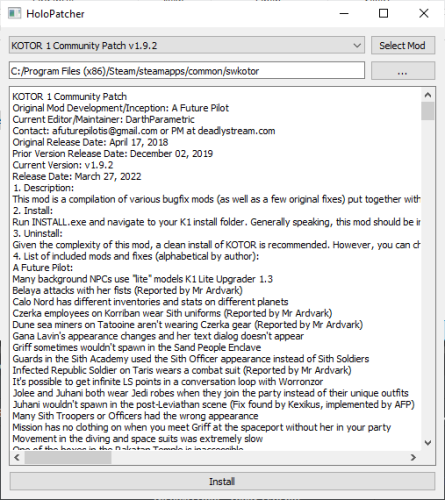
Task: Click the horizontal scrollbar thumb
Action: click(x=68, y=457)
